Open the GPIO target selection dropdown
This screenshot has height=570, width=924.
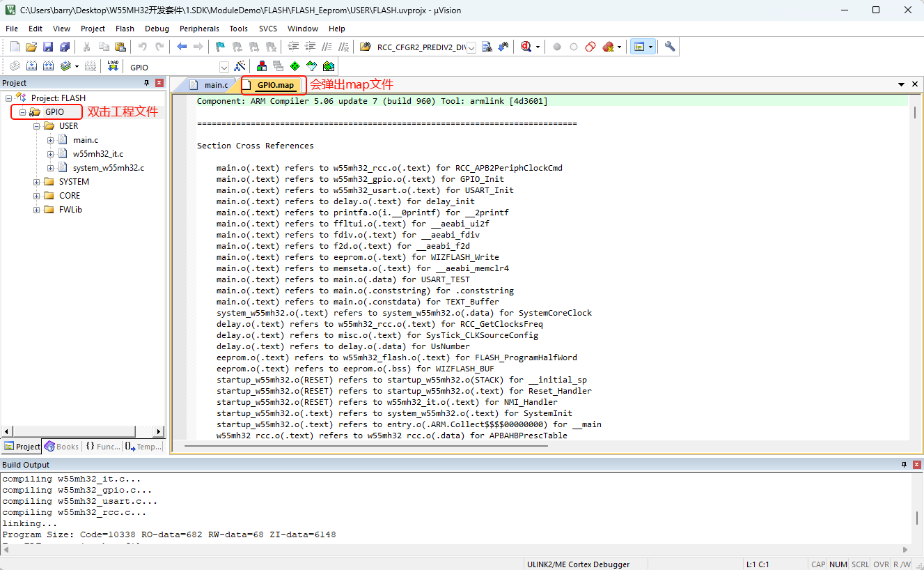pyautogui.click(x=224, y=67)
